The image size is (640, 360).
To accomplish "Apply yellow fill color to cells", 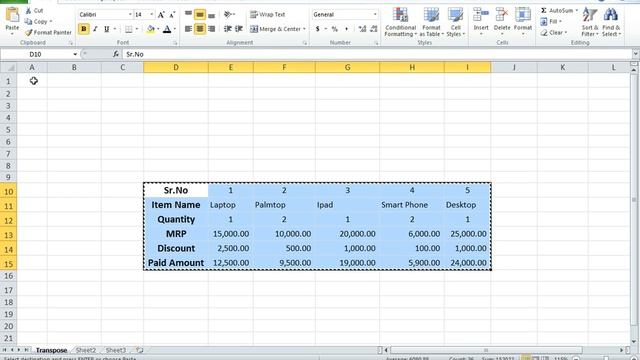I will tap(151, 29).
